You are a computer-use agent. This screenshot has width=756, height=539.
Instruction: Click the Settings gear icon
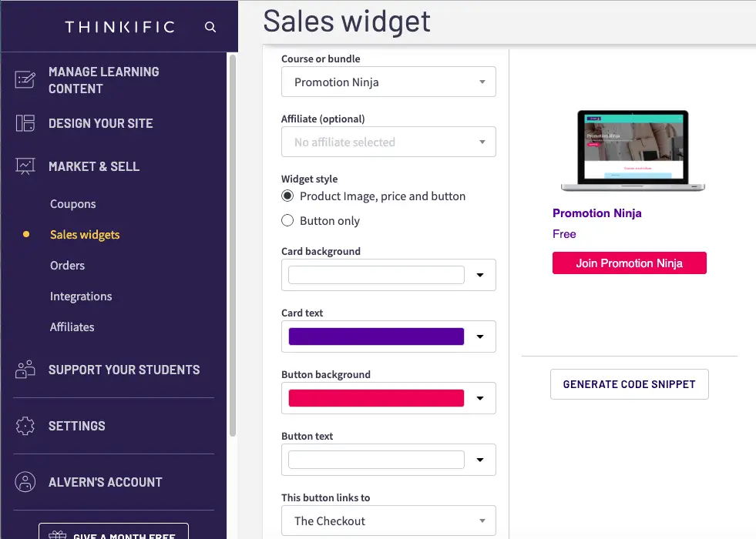(25, 426)
